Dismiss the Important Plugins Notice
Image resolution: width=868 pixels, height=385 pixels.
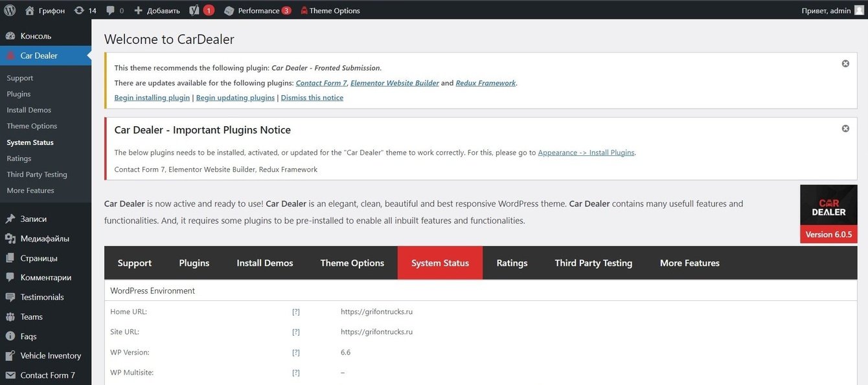[845, 128]
